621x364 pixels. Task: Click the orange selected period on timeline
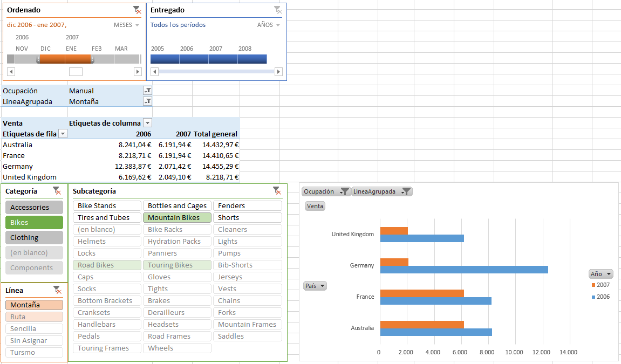(65, 59)
